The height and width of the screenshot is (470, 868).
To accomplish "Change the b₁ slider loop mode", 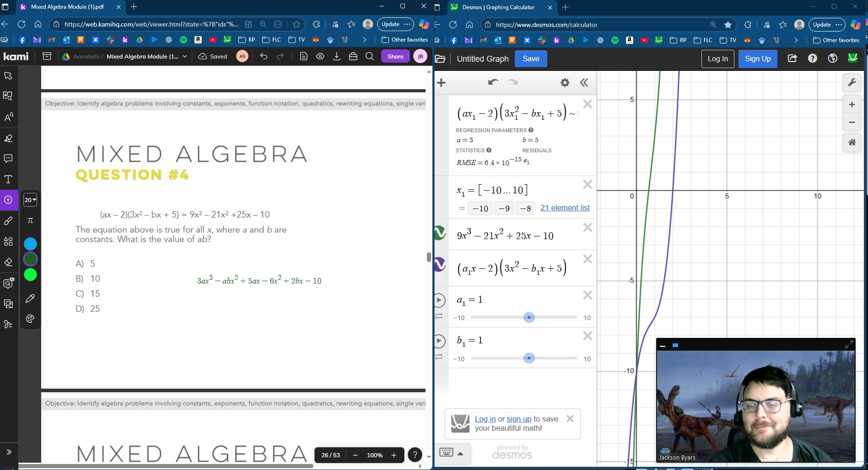I will (439, 357).
